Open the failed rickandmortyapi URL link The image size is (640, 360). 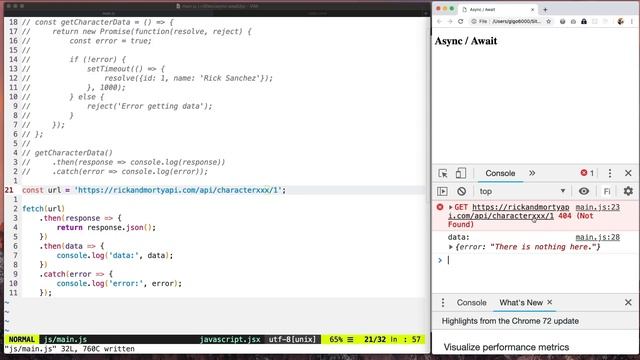click(x=509, y=211)
